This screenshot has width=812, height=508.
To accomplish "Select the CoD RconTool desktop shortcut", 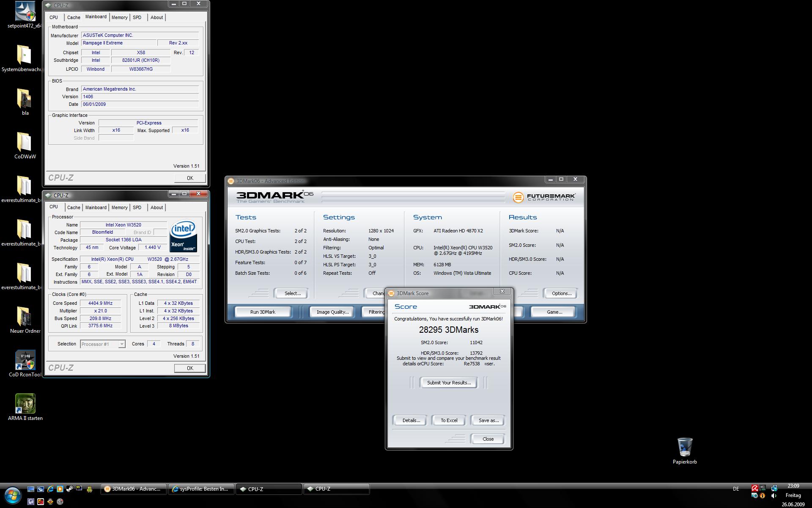I will (x=25, y=363).
